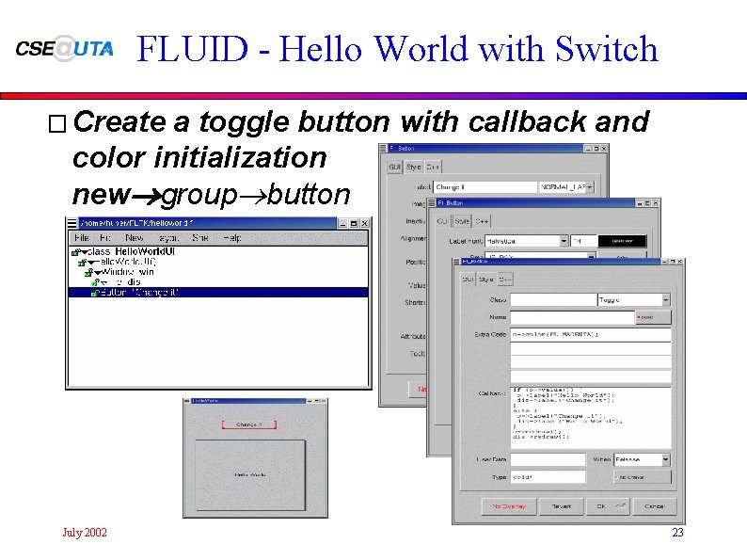Open window menu icon of rear Fl Button dialog
The width and height of the screenshot is (747, 560).
(x=384, y=148)
